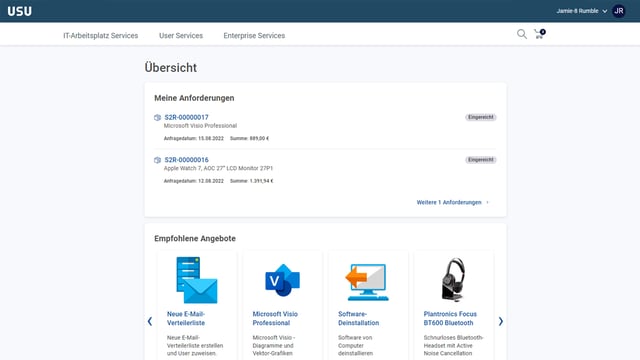Open request S2R-00000017
640x360 pixels.
click(186, 117)
